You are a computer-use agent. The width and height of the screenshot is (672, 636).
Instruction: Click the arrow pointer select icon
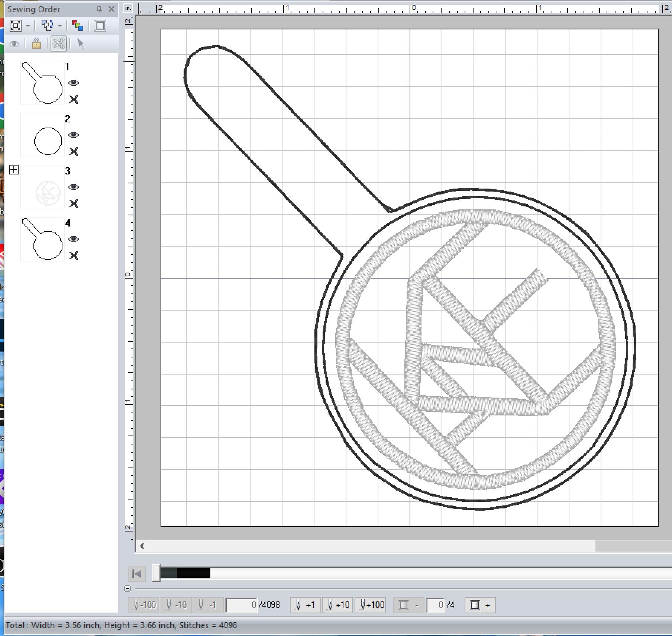coord(80,44)
